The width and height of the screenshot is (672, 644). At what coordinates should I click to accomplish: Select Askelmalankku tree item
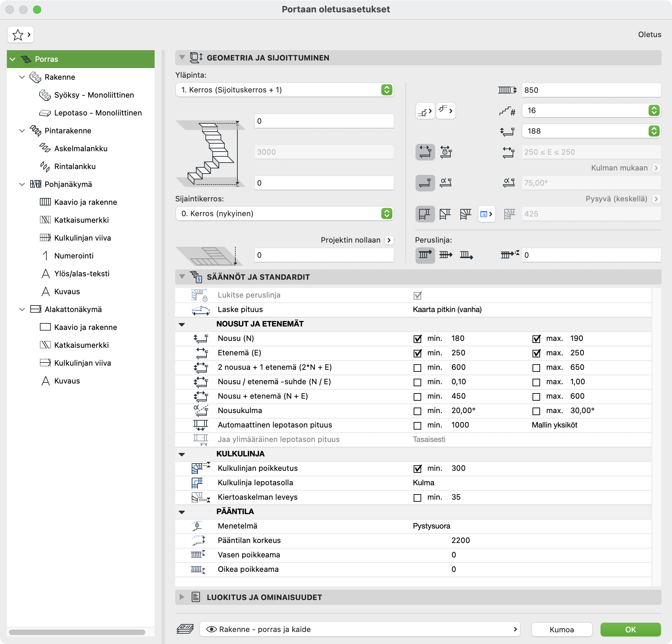click(81, 148)
